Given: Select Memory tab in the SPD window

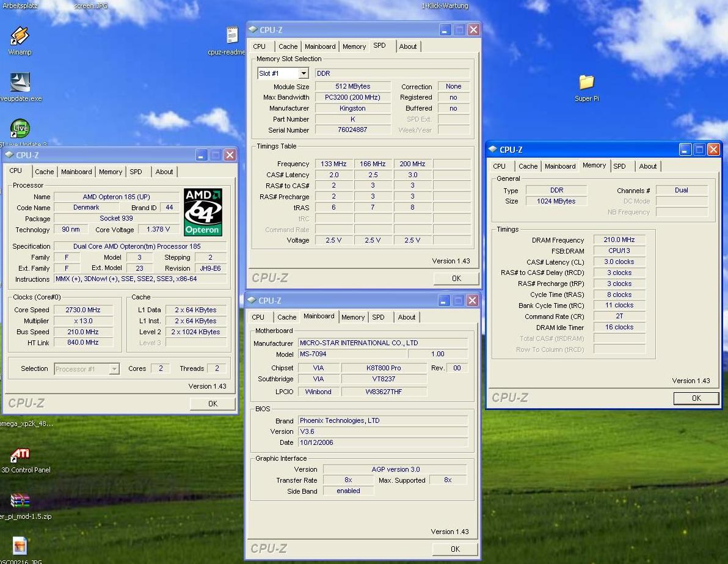Looking at the screenshot, I should click(x=354, y=46).
